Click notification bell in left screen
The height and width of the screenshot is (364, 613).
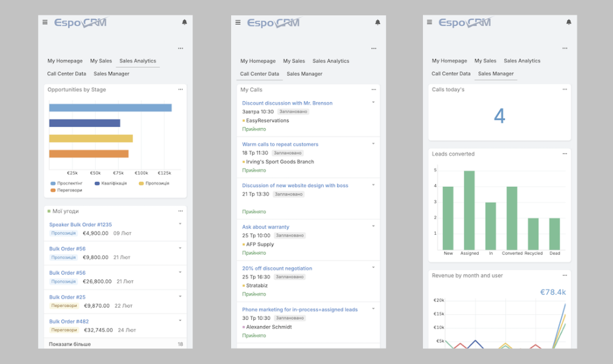click(185, 22)
